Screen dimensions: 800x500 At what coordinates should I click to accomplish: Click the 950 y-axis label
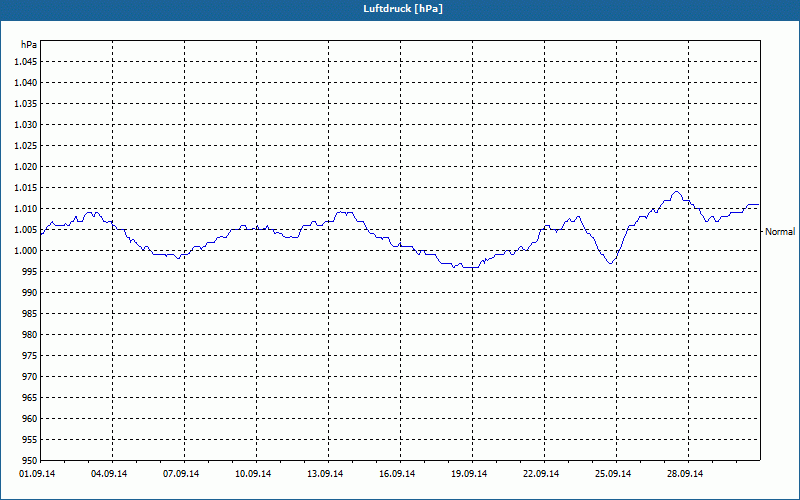30,460
